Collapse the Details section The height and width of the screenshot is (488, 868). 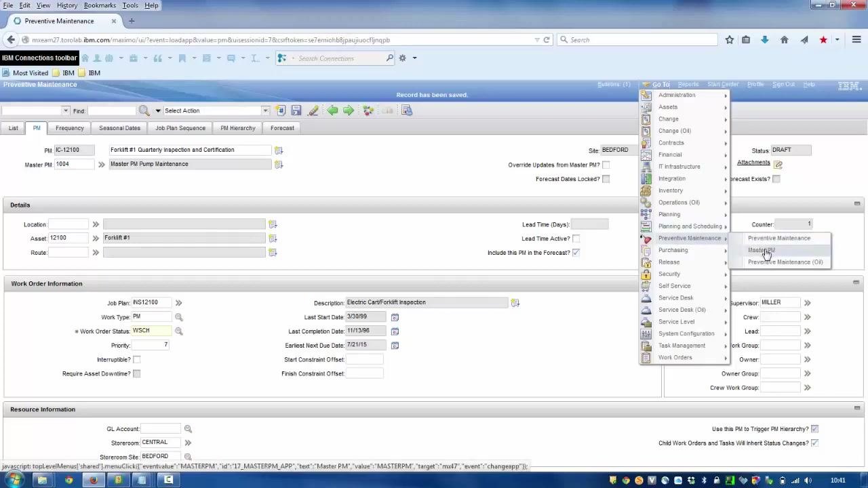[857, 204]
